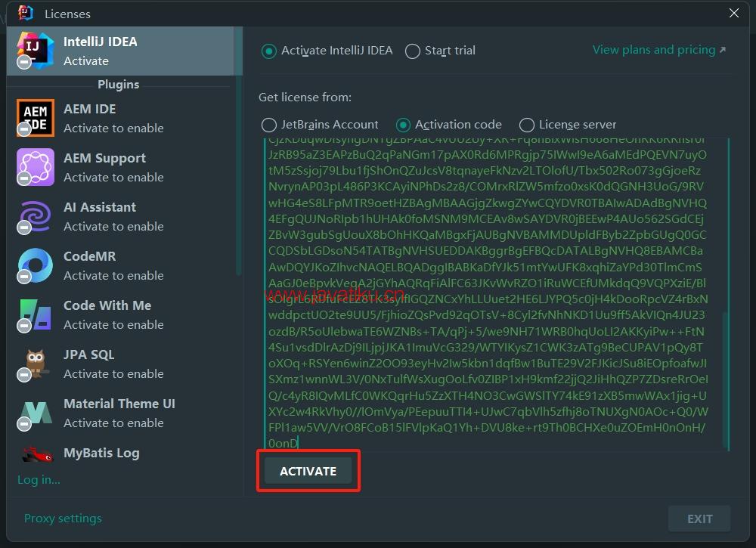This screenshot has height=548, width=756.
Task: Open Proxy settings link
Action: pyautogui.click(x=63, y=518)
